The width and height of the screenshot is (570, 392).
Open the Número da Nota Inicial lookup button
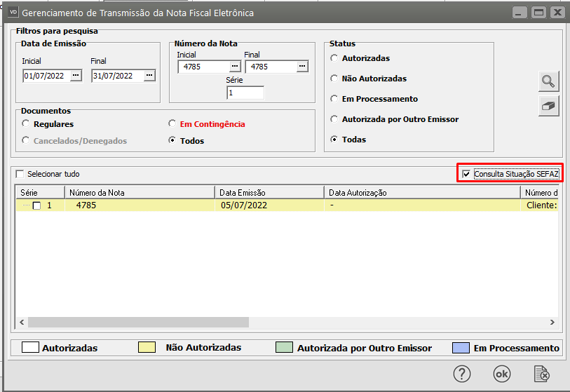pyautogui.click(x=235, y=67)
